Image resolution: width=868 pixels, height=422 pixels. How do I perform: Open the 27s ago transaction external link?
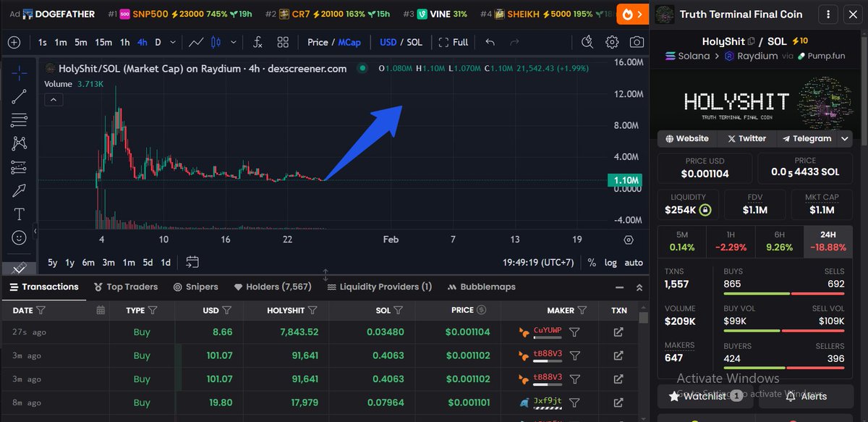tap(618, 332)
